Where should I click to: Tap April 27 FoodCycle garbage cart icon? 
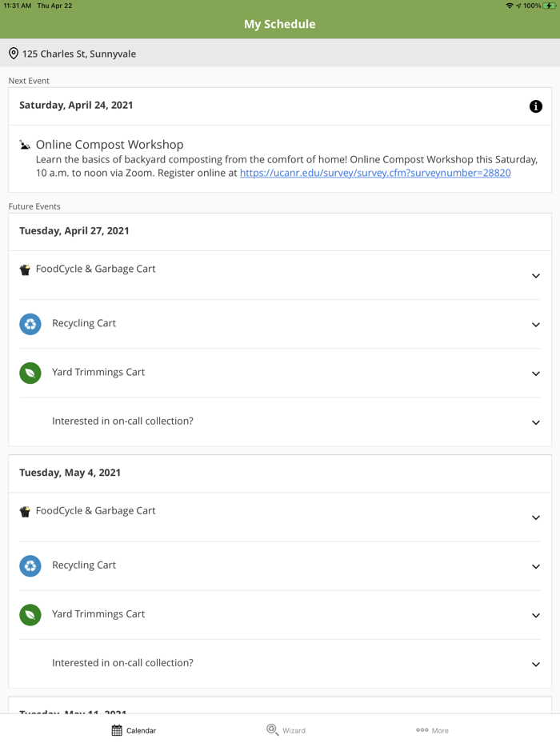[25, 270]
